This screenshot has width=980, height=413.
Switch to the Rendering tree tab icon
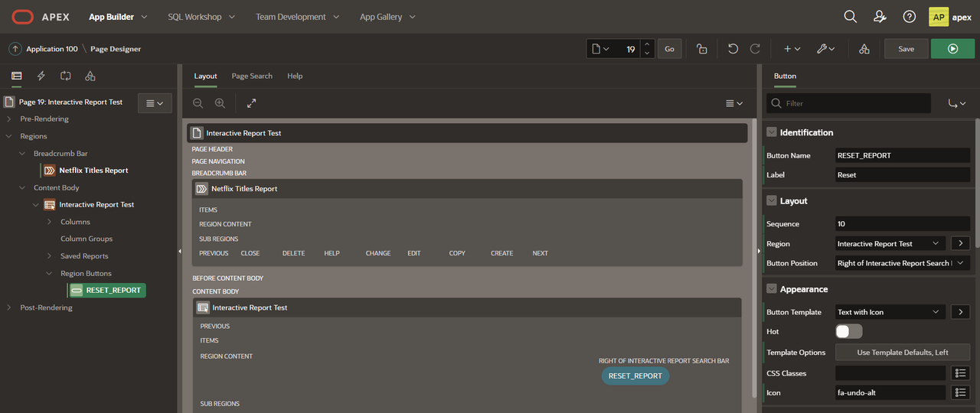pos(17,76)
